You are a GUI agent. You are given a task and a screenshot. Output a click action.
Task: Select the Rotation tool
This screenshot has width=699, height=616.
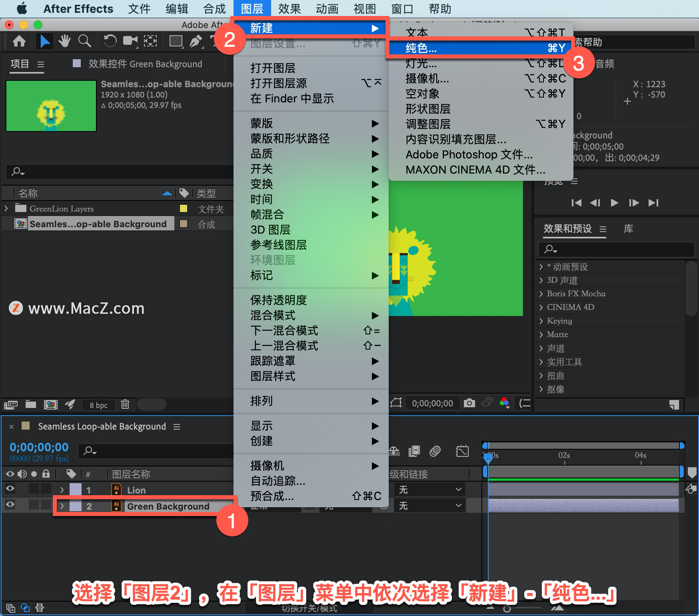coord(110,41)
